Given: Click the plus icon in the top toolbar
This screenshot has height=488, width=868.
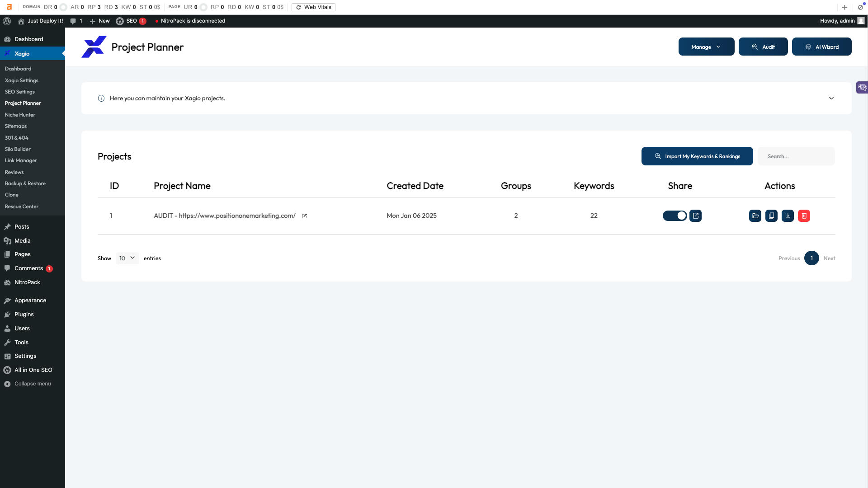Looking at the screenshot, I should (844, 7).
